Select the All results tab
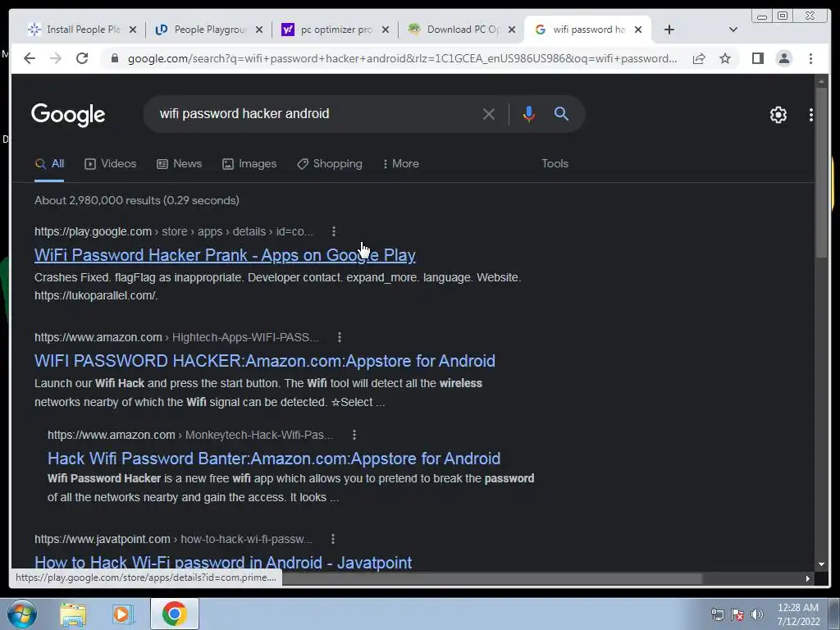This screenshot has width=840, height=630. pos(49,164)
